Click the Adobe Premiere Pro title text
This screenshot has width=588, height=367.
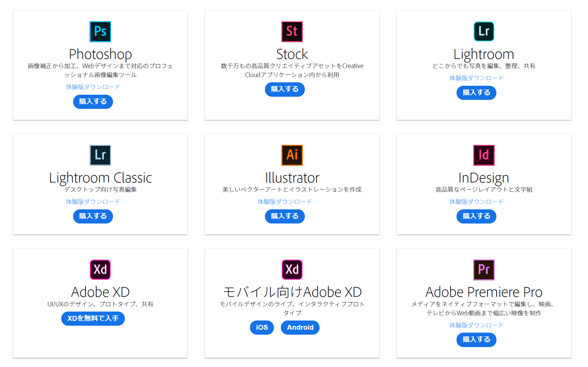(484, 292)
